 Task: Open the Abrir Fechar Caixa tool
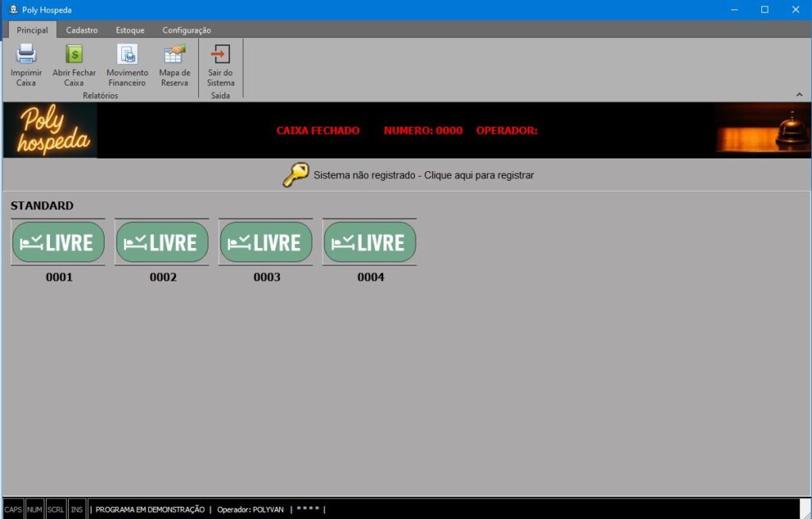coord(74,55)
